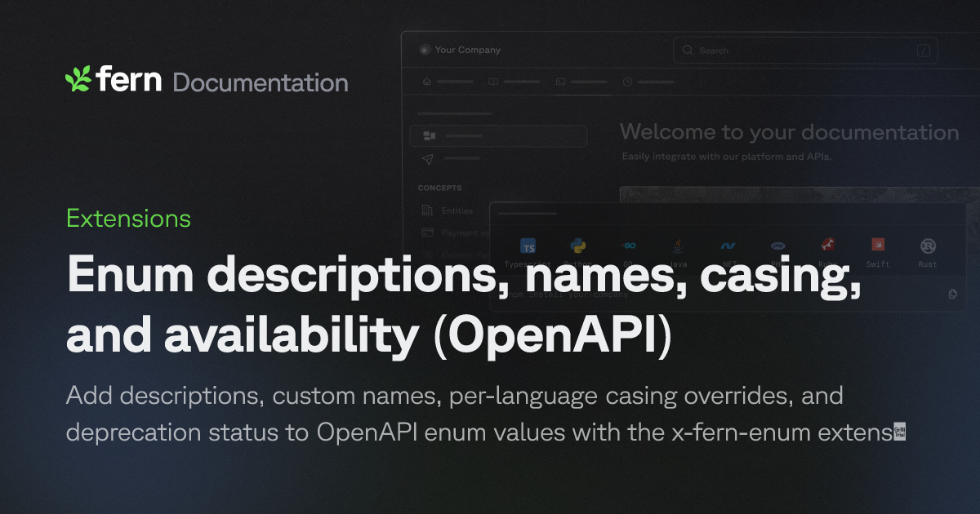Click the slash shortcut key icon
Viewport: 980px width, 514px height.
(924, 51)
